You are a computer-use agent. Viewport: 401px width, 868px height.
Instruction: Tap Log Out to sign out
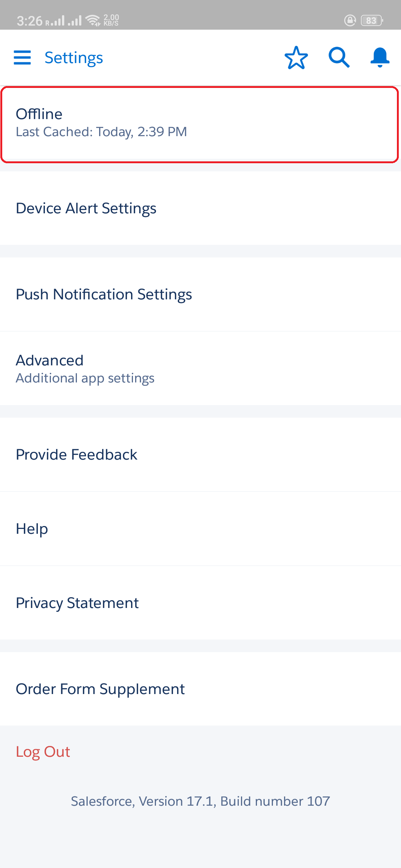43,752
